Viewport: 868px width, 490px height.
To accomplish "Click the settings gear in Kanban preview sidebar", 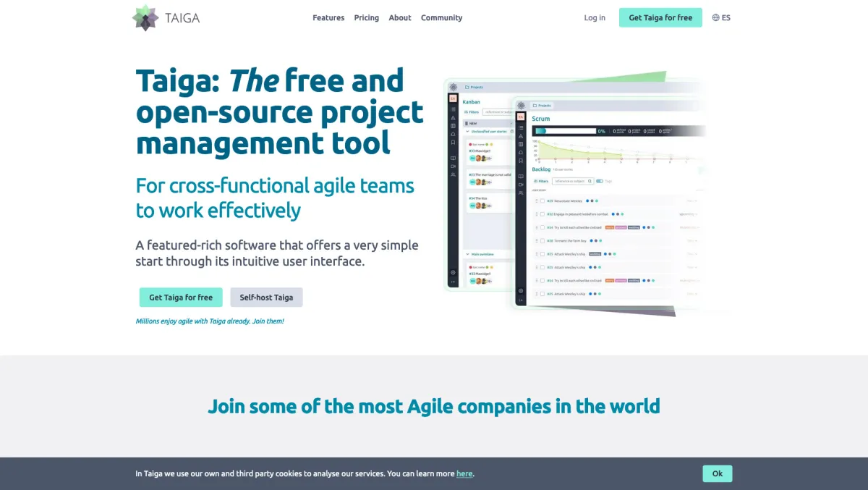I will pyautogui.click(x=453, y=272).
